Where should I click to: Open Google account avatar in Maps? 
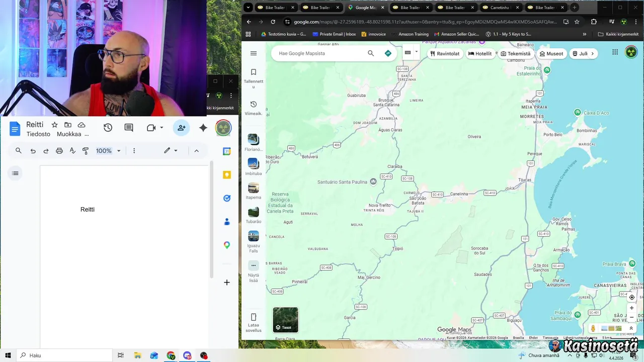(631, 52)
